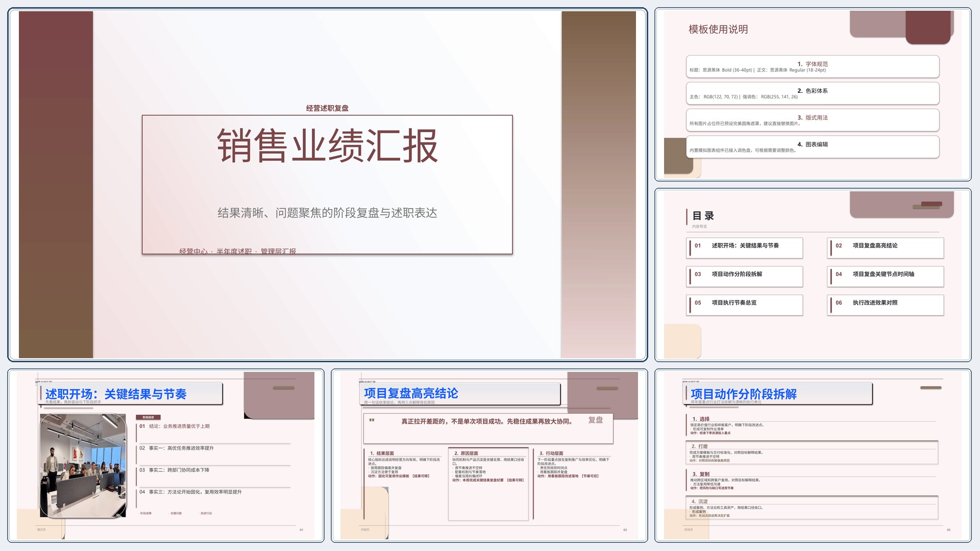
Task: Select the 3. 复制 step block
Action: point(812,481)
